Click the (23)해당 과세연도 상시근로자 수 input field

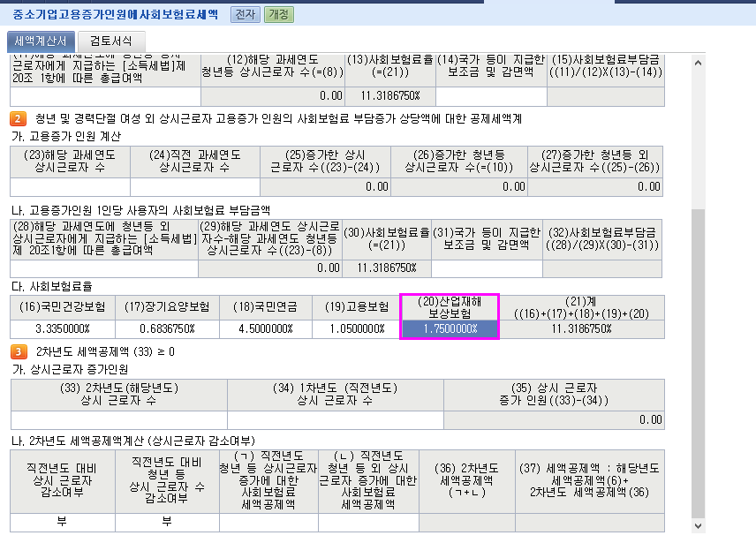71,187
